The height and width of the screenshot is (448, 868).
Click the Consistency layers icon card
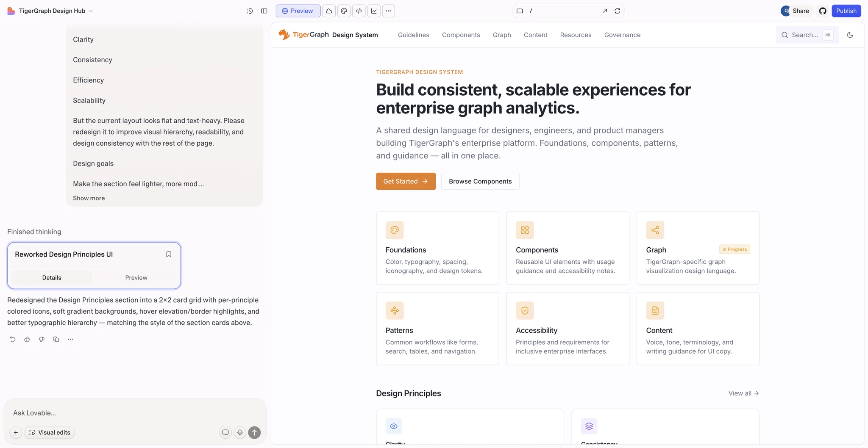[x=665, y=426]
